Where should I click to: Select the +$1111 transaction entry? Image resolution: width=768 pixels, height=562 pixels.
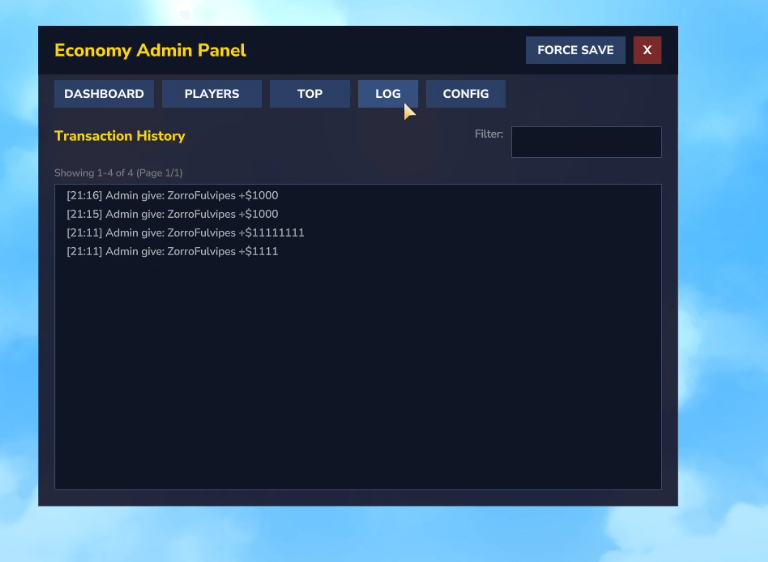click(172, 252)
